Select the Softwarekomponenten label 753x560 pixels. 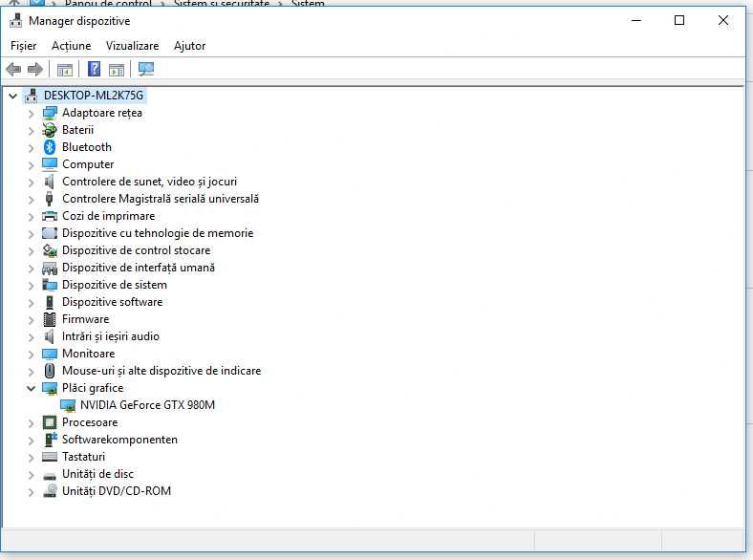click(119, 440)
